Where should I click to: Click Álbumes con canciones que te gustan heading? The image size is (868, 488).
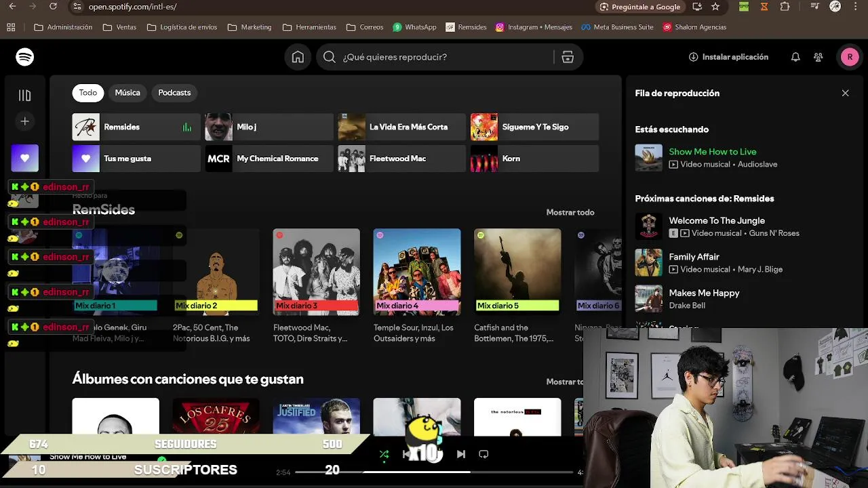[x=188, y=379]
